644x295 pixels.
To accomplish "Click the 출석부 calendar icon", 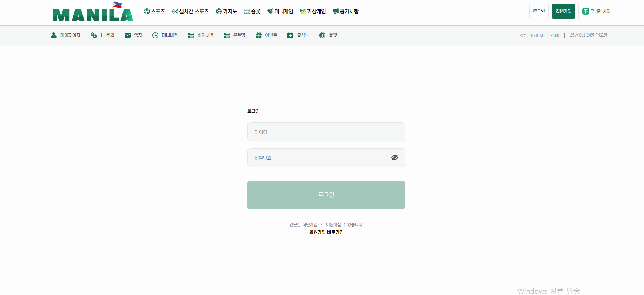I will point(290,35).
